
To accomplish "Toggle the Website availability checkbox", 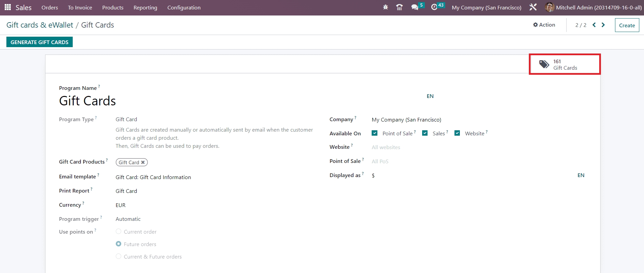I will click(x=457, y=133).
